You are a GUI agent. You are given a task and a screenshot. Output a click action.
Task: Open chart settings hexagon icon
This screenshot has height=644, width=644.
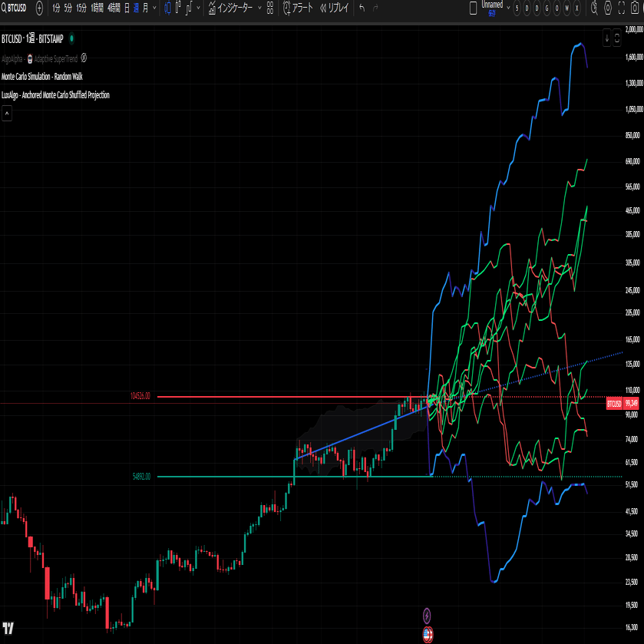coord(608,8)
